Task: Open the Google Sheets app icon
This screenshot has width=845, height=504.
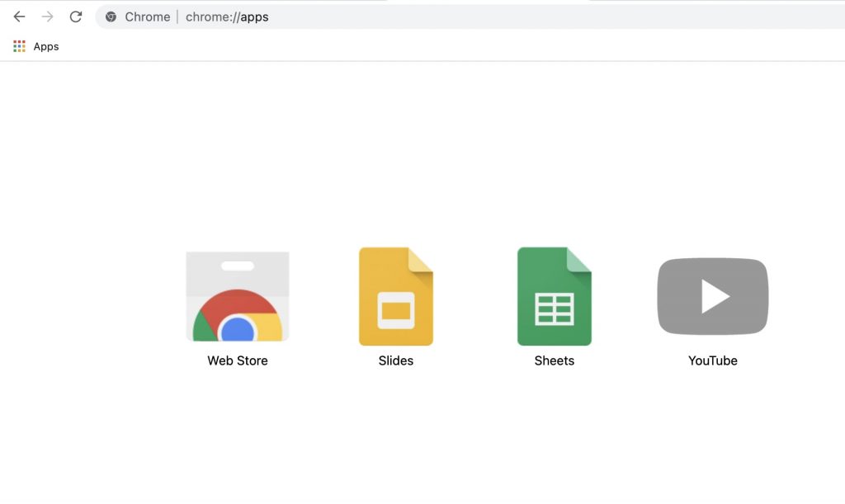Action: (555, 296)
